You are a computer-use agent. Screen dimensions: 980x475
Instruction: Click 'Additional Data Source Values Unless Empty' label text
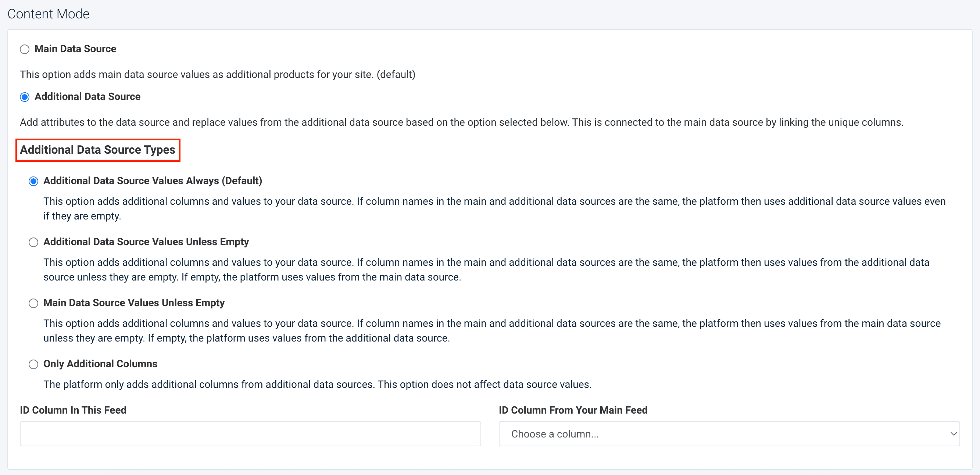click(146, 242)
